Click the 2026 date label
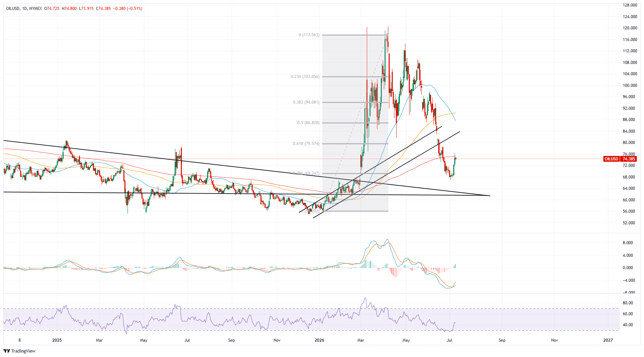The height and width of the screenshot is (357, 644). tap(319, 340)
